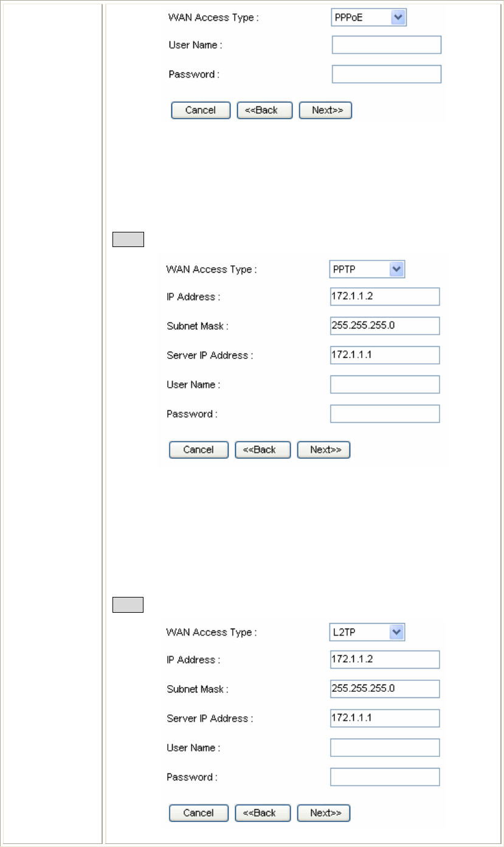Click the L2TP Password field
The image size is (504, 847).
(385, 776)
